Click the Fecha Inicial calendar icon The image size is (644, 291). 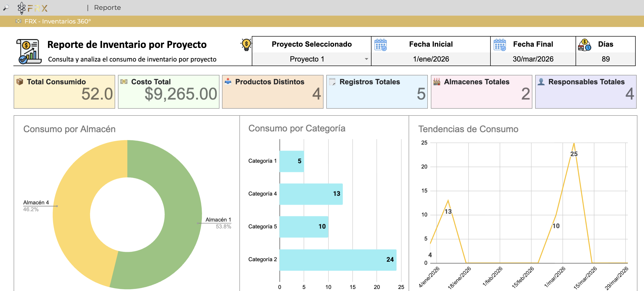pyautogui.click(x=380, y=45)
